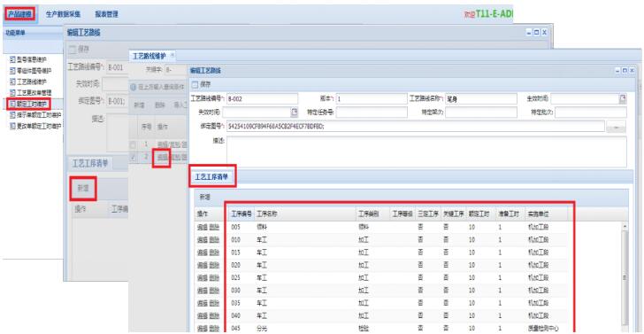Tick checkbox of row 1 in route list
The image size is (644, 334).
tap(133, 144)
